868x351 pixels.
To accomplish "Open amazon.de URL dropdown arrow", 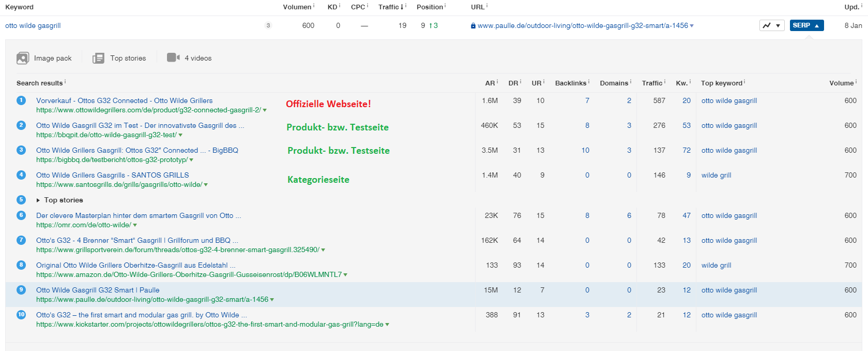I will [x=345, y=275].
